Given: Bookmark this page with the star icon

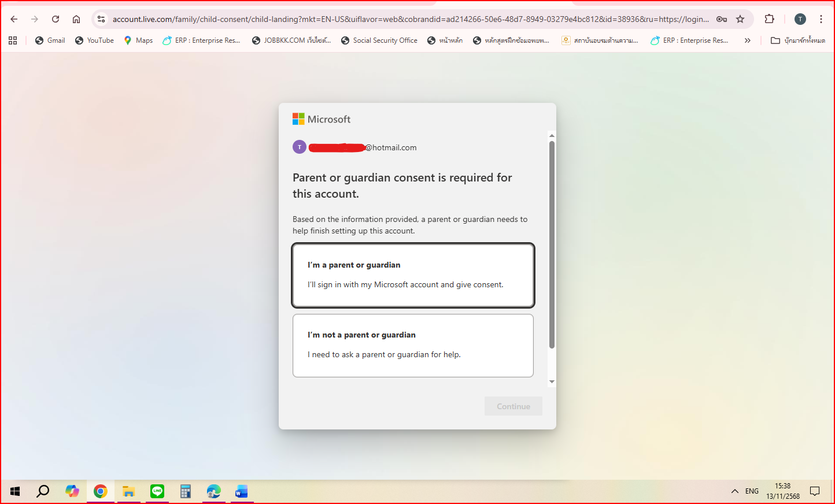Looking at the screenshot, I should (x=740, y=19).
